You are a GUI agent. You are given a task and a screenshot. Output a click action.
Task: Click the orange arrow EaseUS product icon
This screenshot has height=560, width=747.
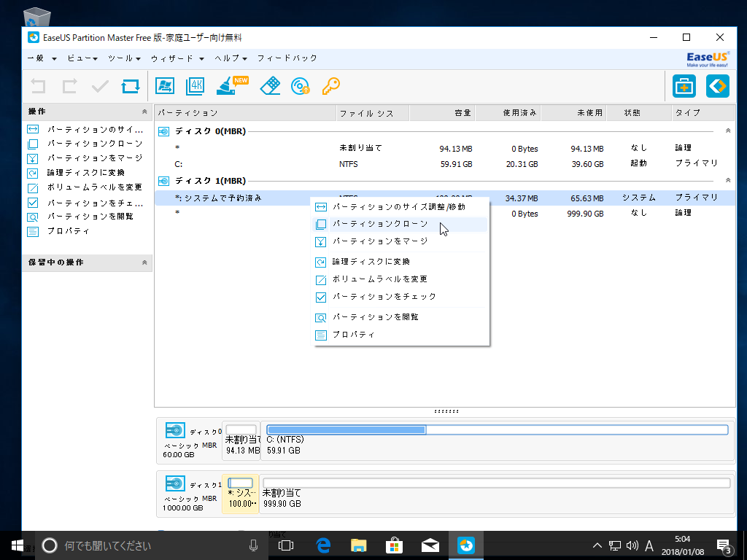(718, 86)
